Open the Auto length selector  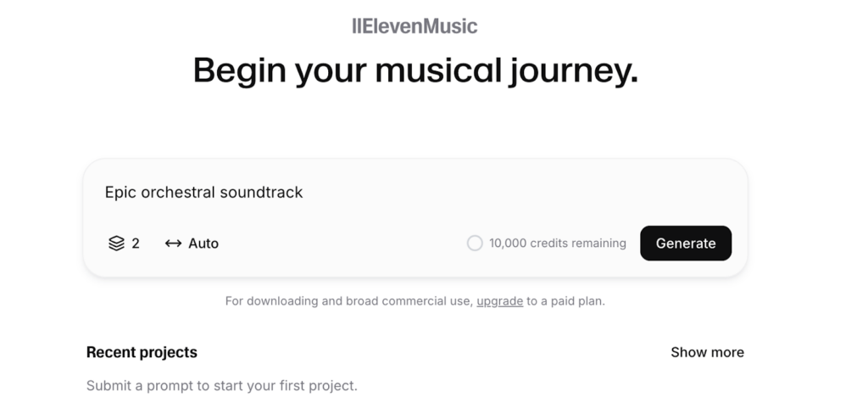pyautogui.click(x=192, y=244)
